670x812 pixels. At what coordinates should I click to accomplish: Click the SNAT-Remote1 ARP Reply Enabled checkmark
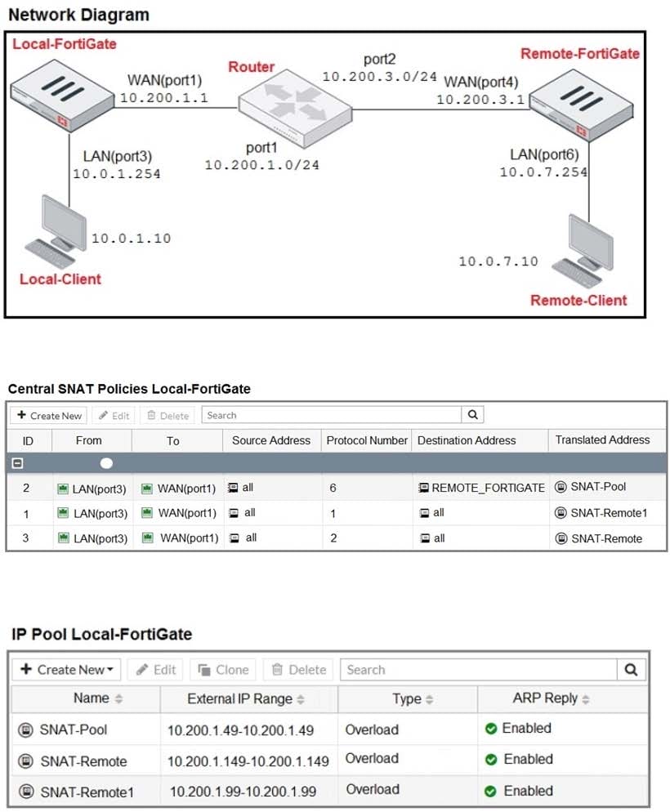(x=490, y=792)
